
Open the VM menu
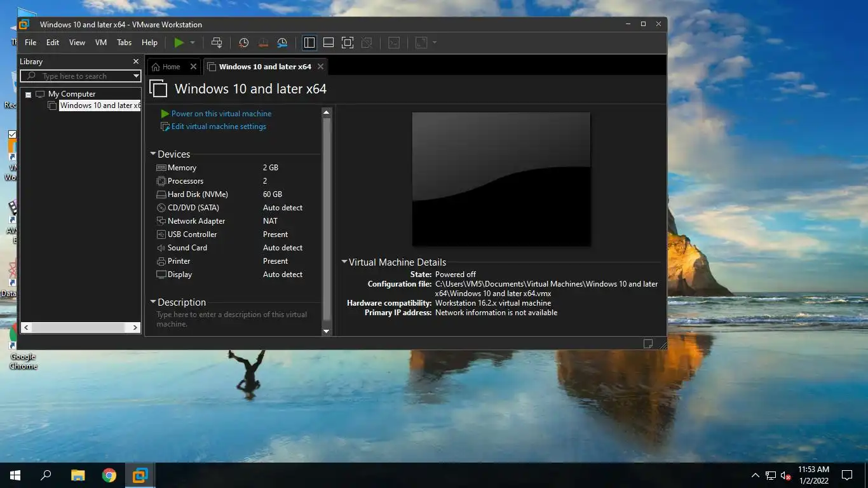click(101, 43)
